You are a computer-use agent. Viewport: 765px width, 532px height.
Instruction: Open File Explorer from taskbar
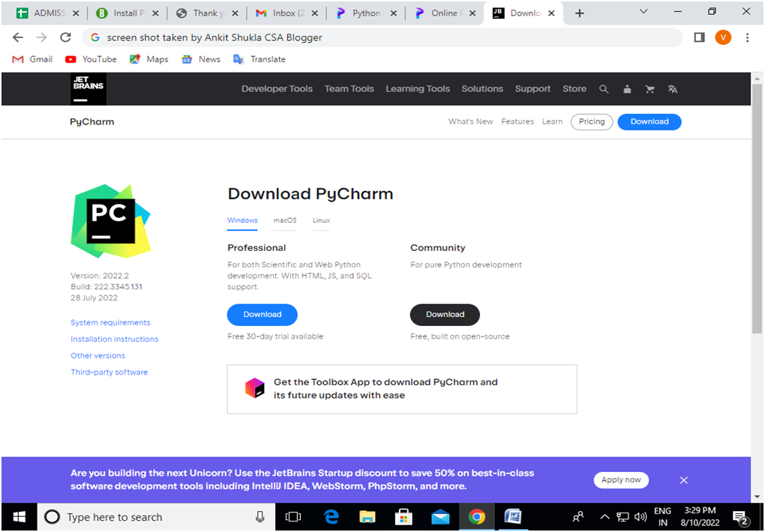pos(367,517)
